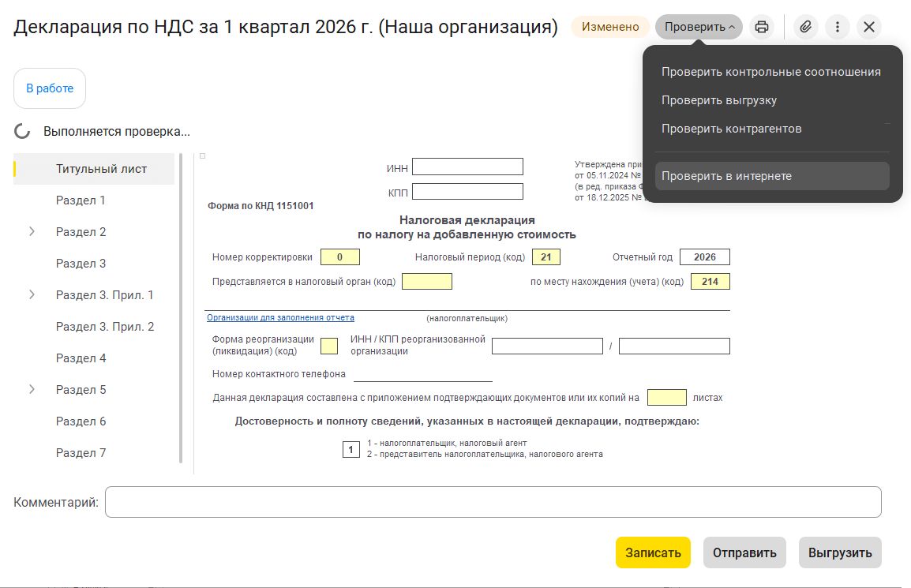The height and width of the screenshot is (588, 911).
Task: Close the declaration form with X
Action: pos(869,27)
